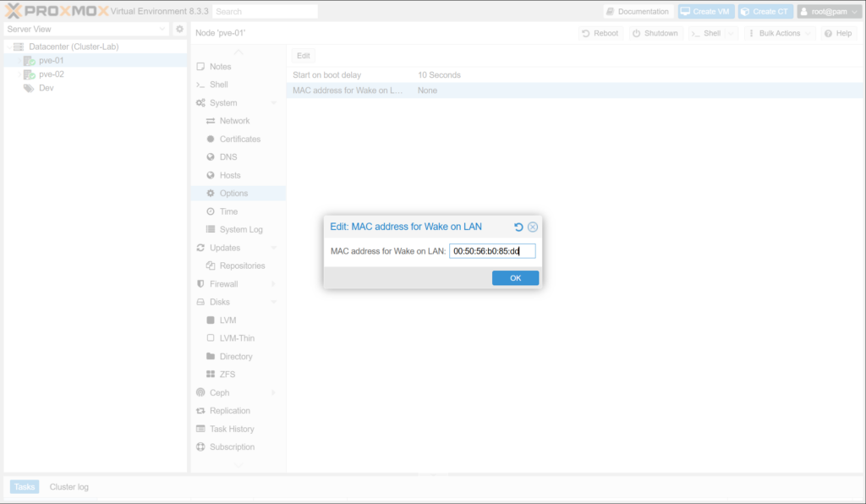Screen dimensions: 866x504
Task: Click the gear icon beside Server View
Action: (x=179, y=30)
